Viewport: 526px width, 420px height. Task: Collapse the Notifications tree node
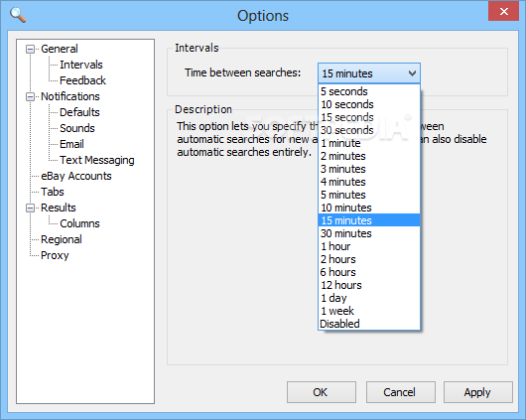tap(30, 97)
